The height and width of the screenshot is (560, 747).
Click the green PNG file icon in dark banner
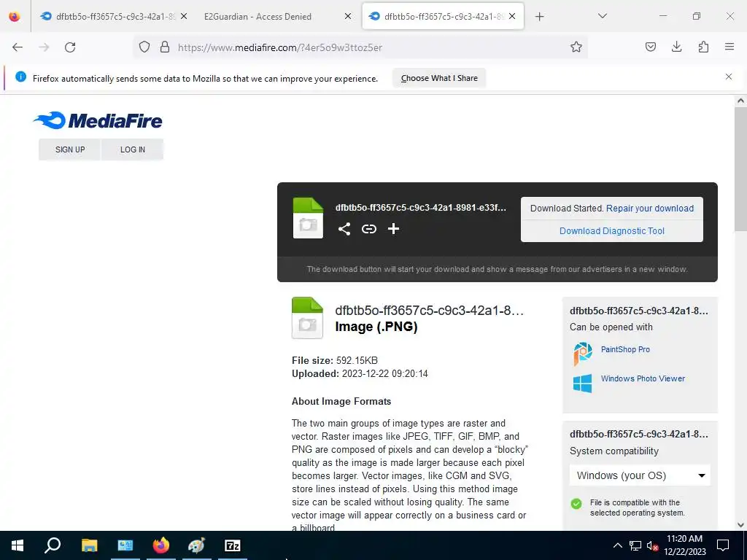(x=308, y=218)
